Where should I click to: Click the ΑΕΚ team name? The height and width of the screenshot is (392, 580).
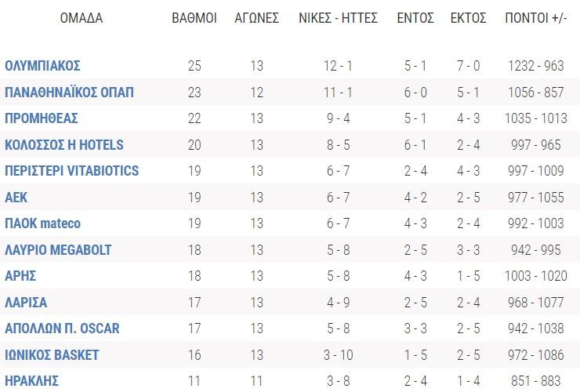click(16, 198)
